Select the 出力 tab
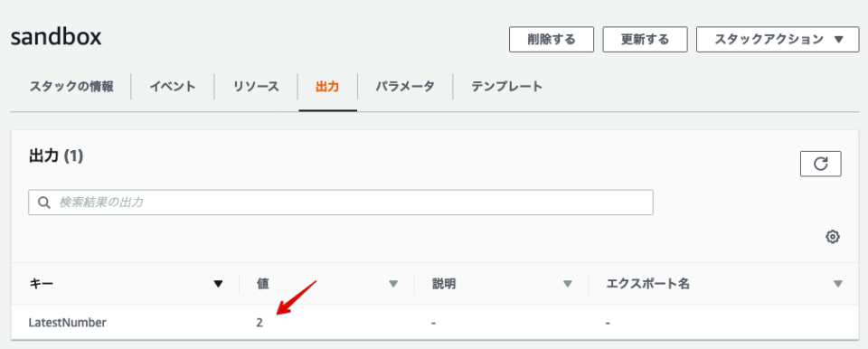The width and height of the screenshot is (868, 349). [x=327, y=87]
